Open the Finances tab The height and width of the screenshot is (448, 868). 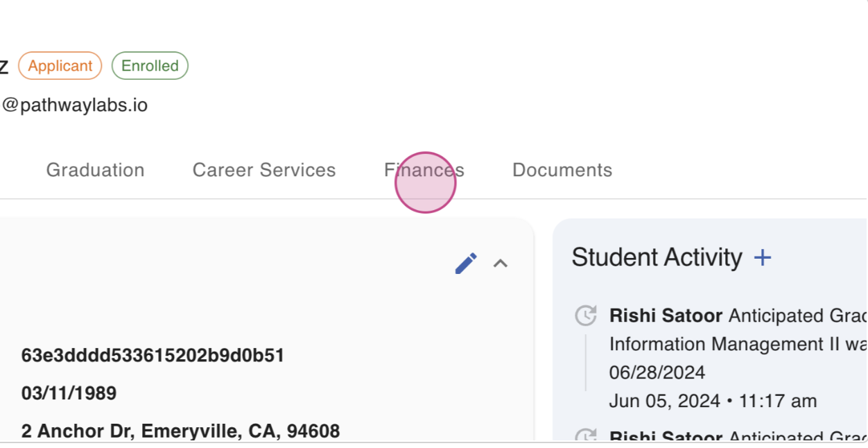(x=424, y=170)
